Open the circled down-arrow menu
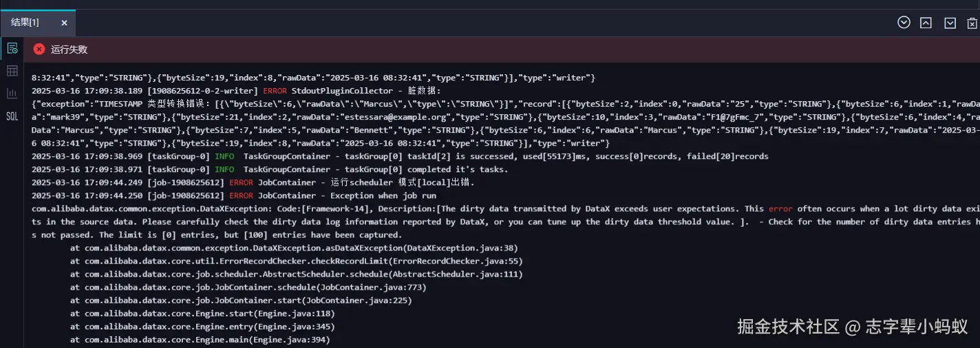 click(x=904, y=23)
